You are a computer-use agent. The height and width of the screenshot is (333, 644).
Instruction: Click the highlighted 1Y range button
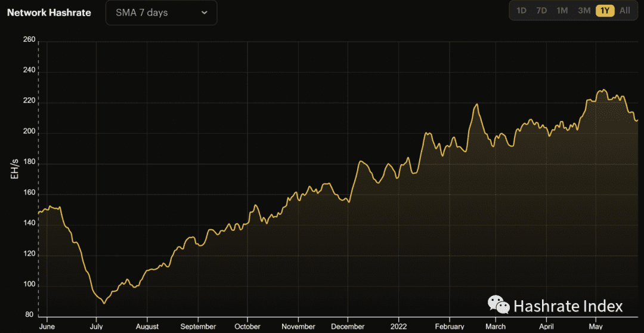pyautogui.click(x=605, y=11)
